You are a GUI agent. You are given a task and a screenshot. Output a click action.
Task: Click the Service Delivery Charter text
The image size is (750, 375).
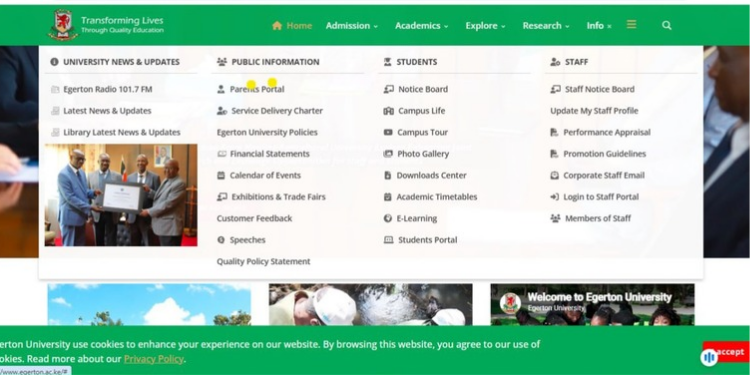click(x=277, y=111)
